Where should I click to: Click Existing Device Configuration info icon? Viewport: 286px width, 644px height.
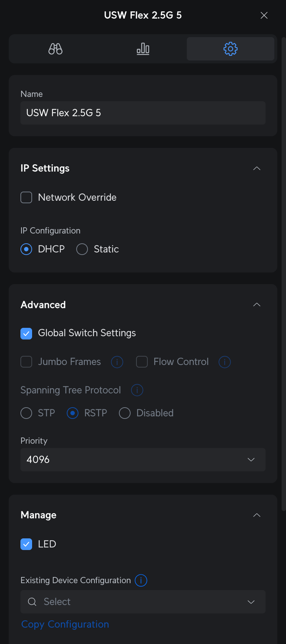pos(141,580)
